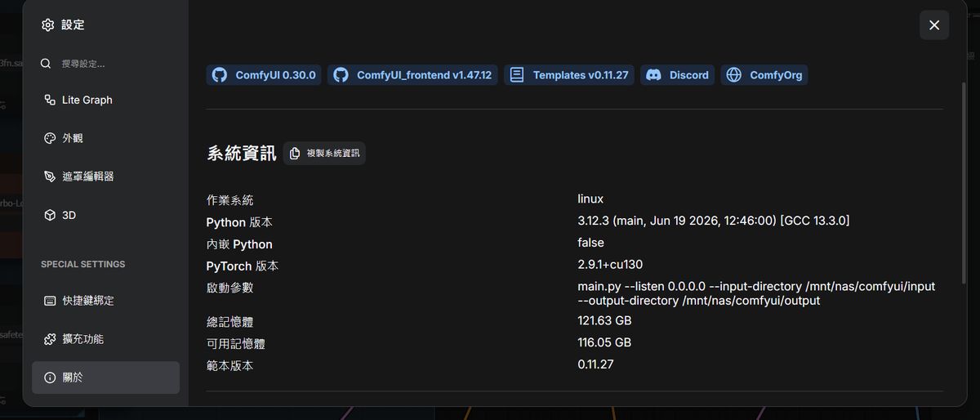
Task: Click the info icon beside 關於
Action: pos(49,378)
